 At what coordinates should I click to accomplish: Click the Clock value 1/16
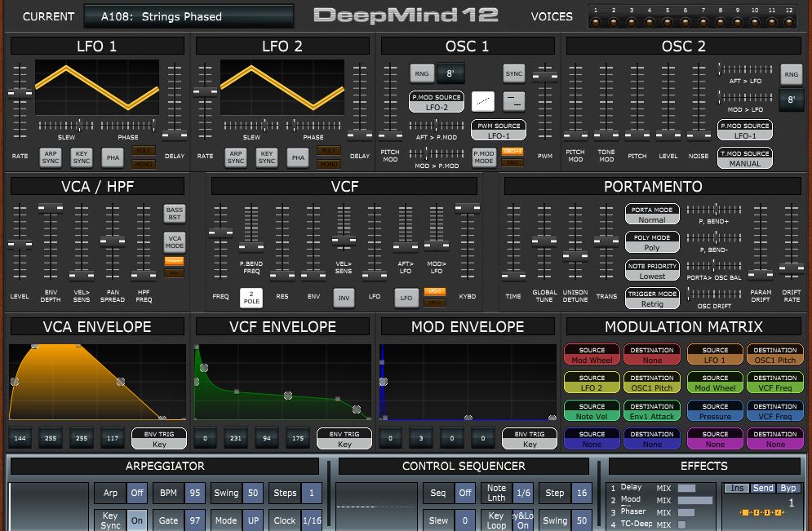(312, 520)
